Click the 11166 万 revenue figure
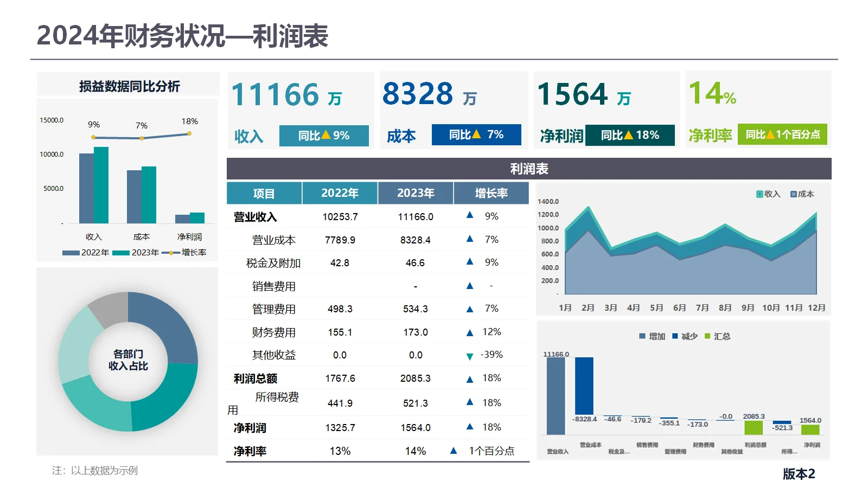 [286, 94]
